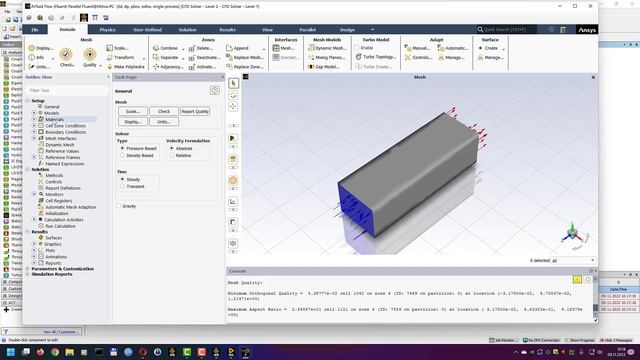Open the Windows Start menu
This screenshot has width=640, height=360.
pyautogui.click(x=11, y=352)
